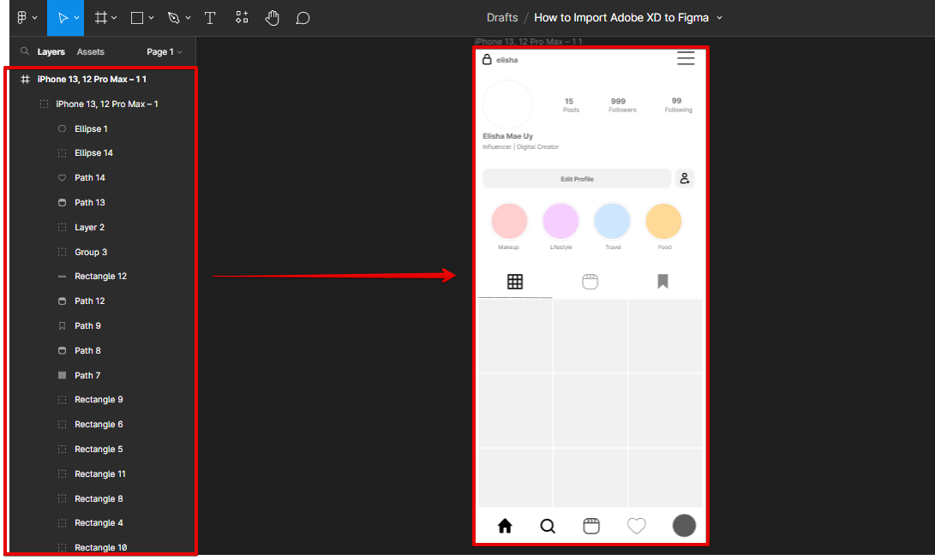Select the Rectangle 12 layer
The width and height of the screenshot is (935, 560).
(x=100, y=277)
